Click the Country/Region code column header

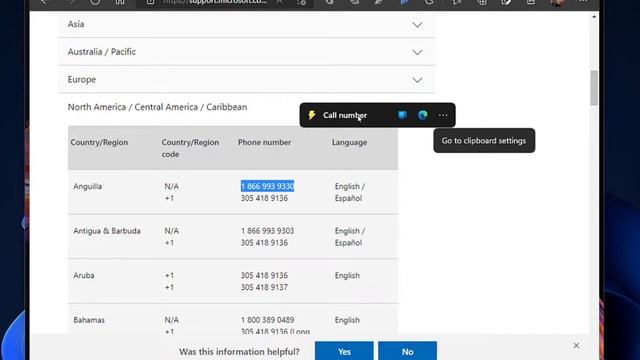[x=190, y=148]
